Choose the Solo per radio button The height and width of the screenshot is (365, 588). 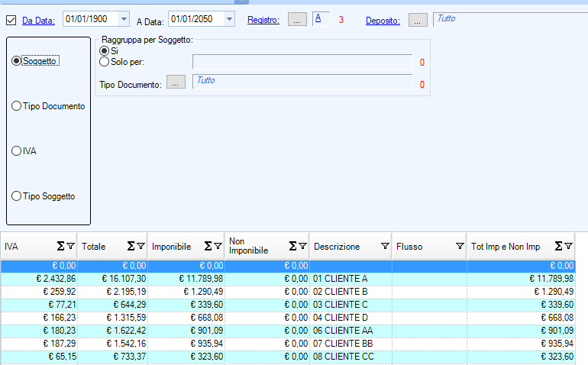(105, 61)
